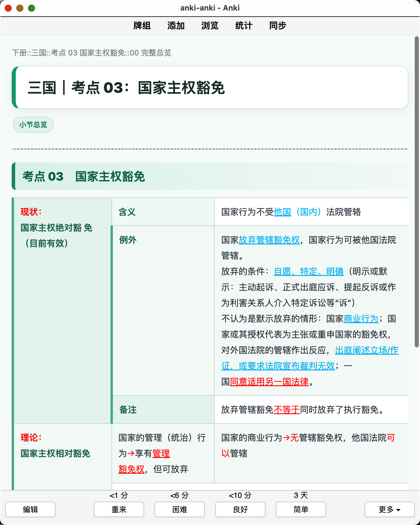Open the 牌组 decks menu
The width and height of the screenshot is (420, 525).
[x=142, y=26]
